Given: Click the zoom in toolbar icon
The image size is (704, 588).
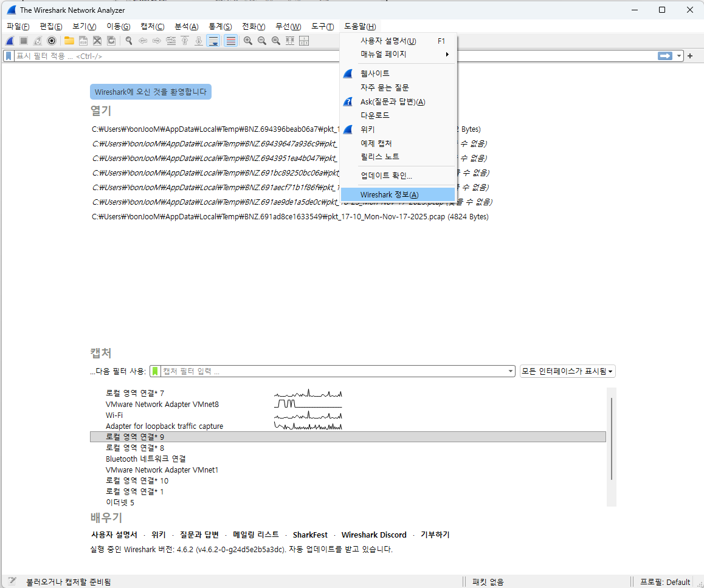Looking at the screenshot, I should pos(248,41).
